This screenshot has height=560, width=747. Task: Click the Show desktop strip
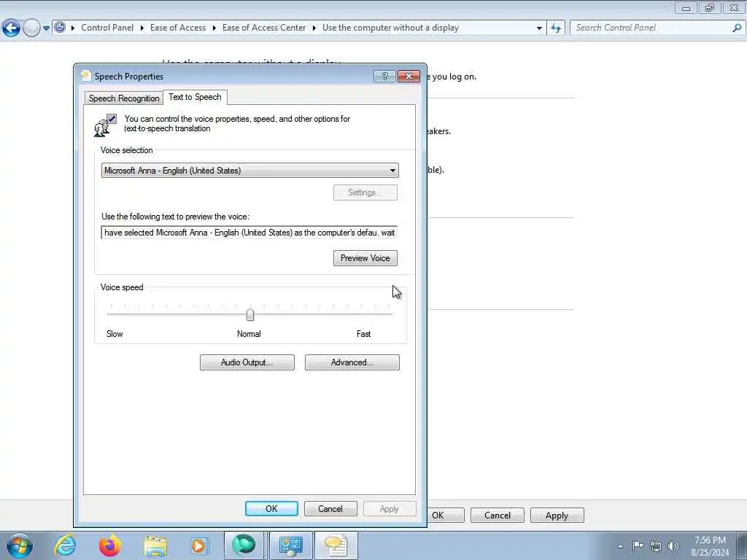tap(742, 545)
